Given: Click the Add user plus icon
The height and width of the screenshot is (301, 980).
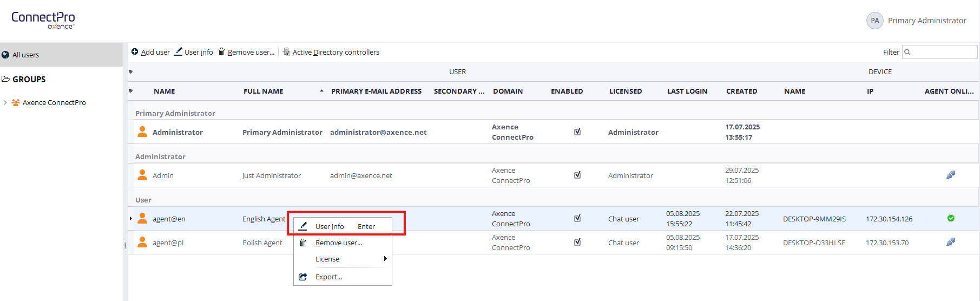Looking at the screenshot, I should click(135, 52).
